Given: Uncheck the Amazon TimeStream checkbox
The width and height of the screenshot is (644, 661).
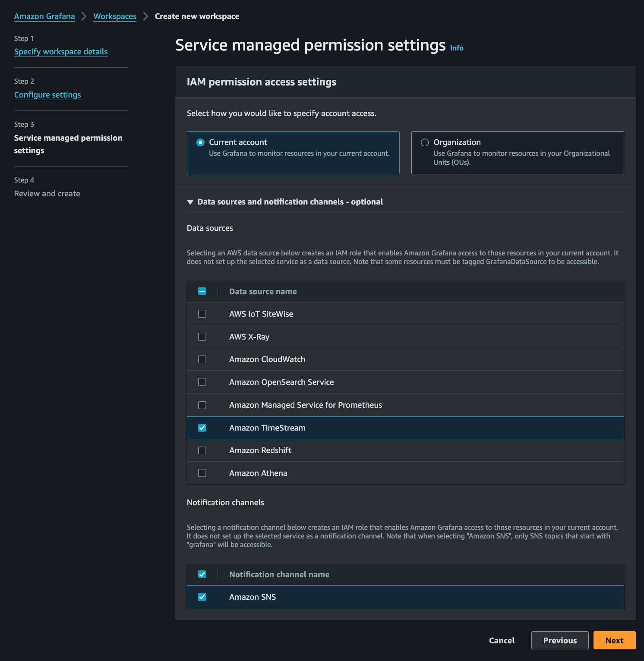Looking at the screenshot, I should click(202, 428).
